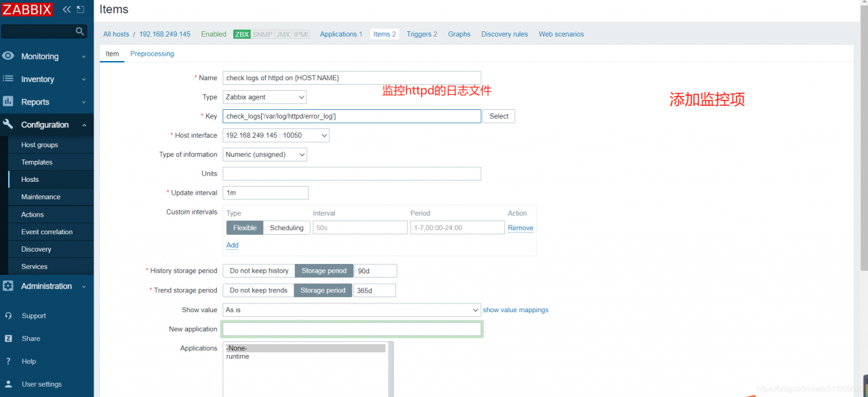This screenshot has height=397, width=868.
Task: Open Items 2 tab
Action: pos(384,34)
